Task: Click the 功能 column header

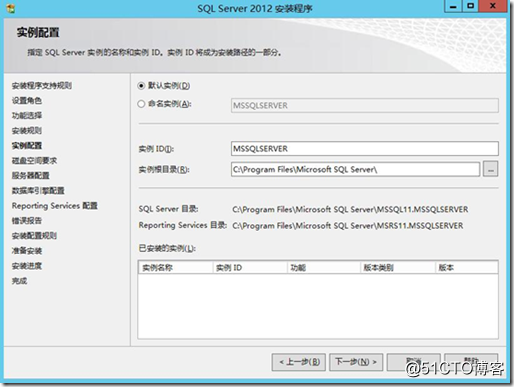Action: coord(324,268)
